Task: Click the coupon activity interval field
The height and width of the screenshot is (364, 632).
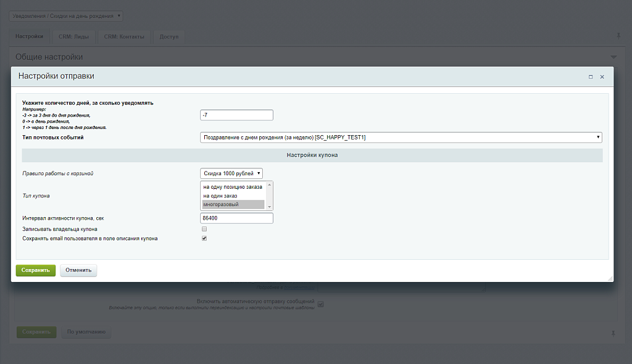Action: coord(236,218)
